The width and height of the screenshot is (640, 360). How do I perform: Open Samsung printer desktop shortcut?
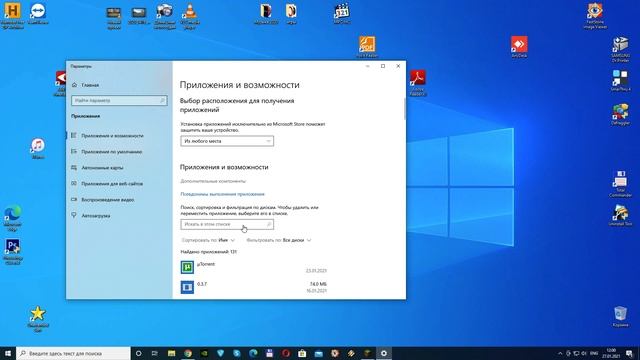click(x=620, y=49)
